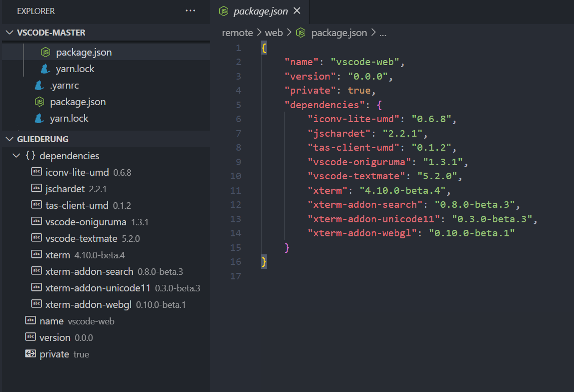Select line number 11 in the editor
The width and height of the screenshot is (574, 392).
(x=235, y=190)
